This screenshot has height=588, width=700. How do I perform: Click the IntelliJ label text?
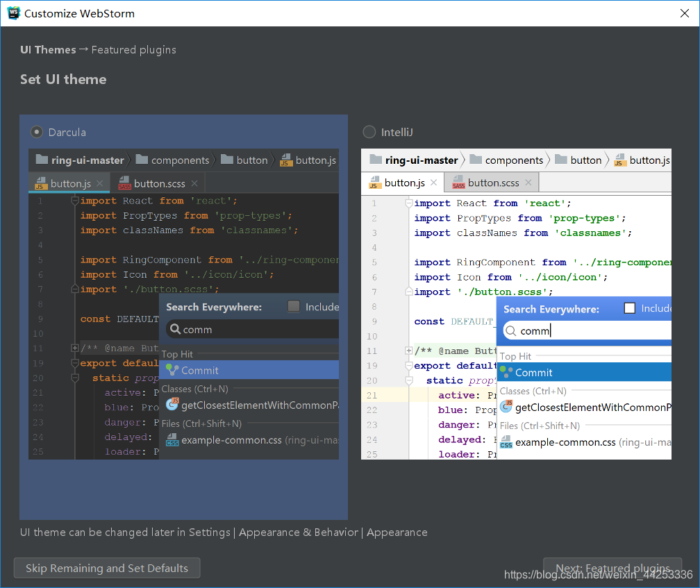click(x=397, y=133)
